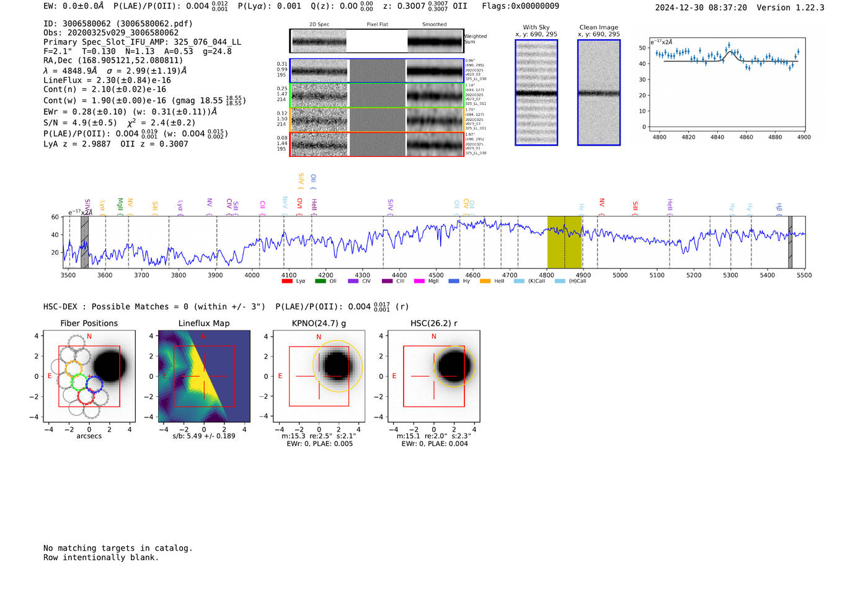Viewport: 868px width, 591px height.
Task: Click the '2D Spec' column header
Action: click(319, 25)
